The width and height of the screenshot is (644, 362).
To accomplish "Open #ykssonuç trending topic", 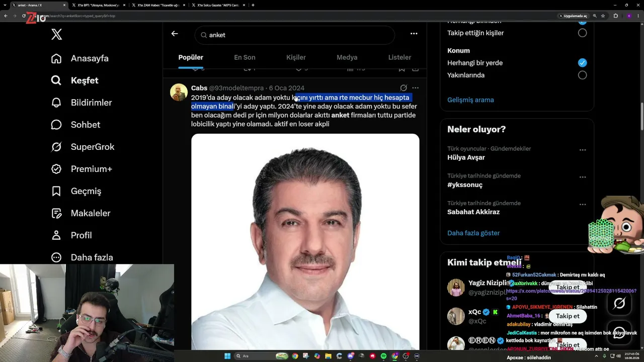I will (x=465, y=185).
